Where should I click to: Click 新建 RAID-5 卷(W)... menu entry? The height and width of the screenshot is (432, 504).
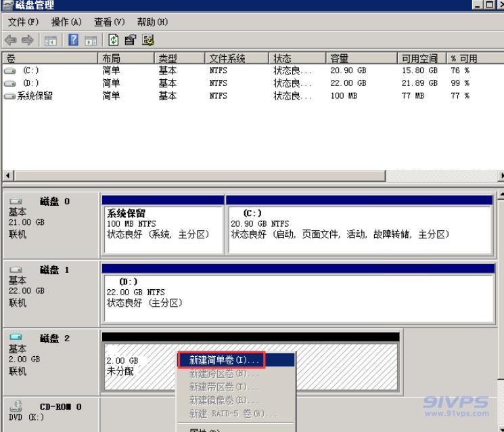click(x=236, y=413)
